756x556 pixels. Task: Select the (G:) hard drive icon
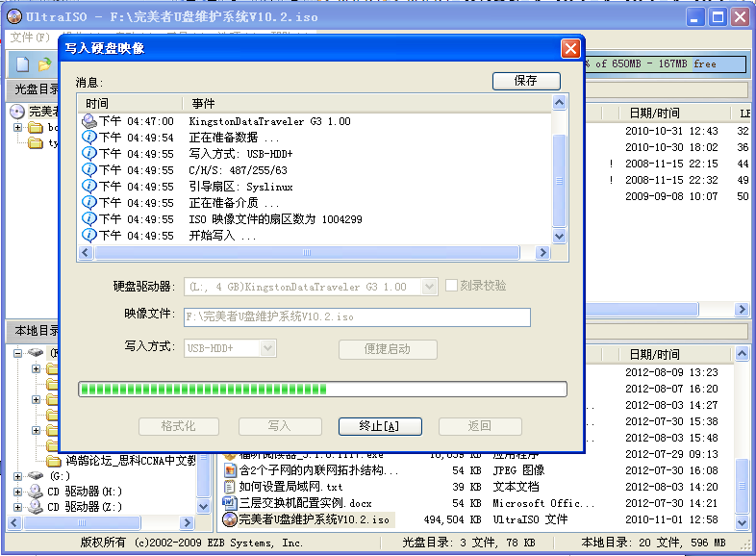(x=36, y=476)
